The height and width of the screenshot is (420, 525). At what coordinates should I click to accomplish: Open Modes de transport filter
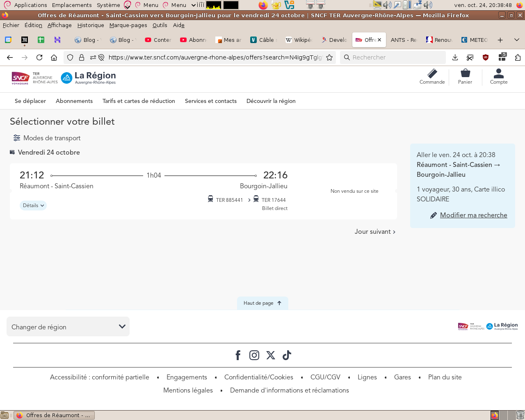[47, 138]
